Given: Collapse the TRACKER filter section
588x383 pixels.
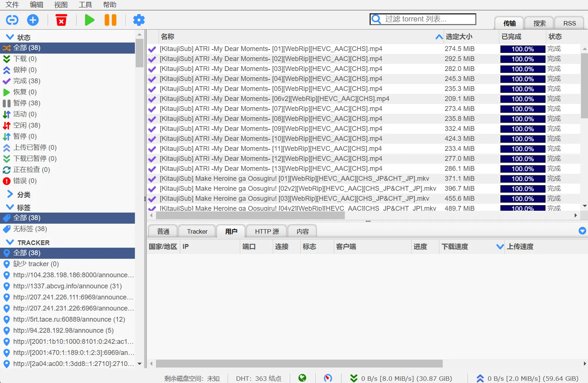Looking at the screenshot, I should point(10,242).
